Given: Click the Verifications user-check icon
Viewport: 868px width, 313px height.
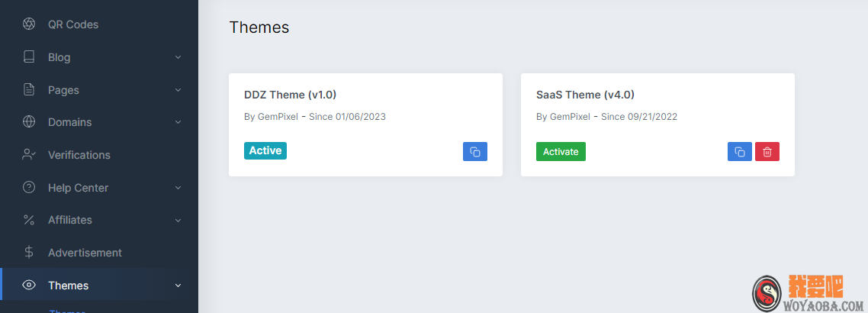Looking at the screenshot, I should pos(29,155).
